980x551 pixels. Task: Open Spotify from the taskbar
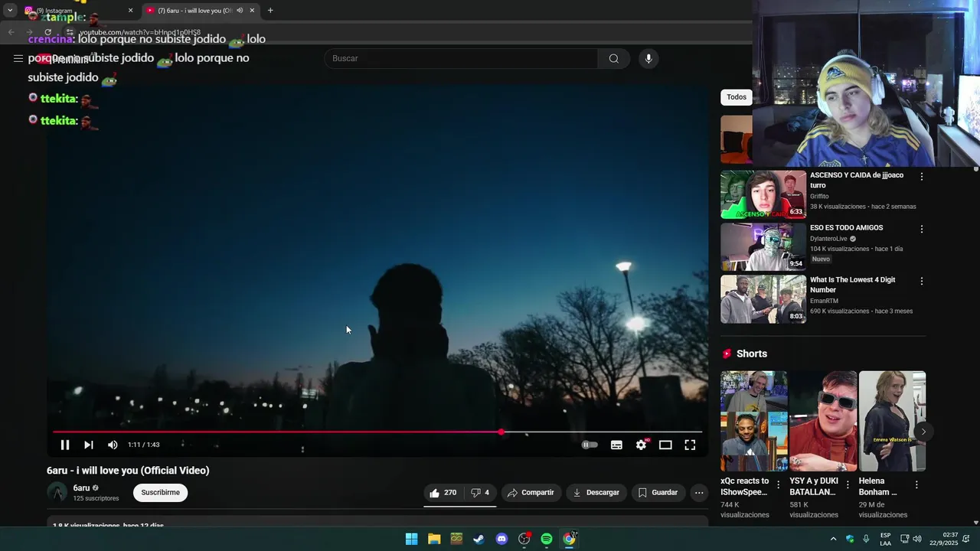point(547,539)
